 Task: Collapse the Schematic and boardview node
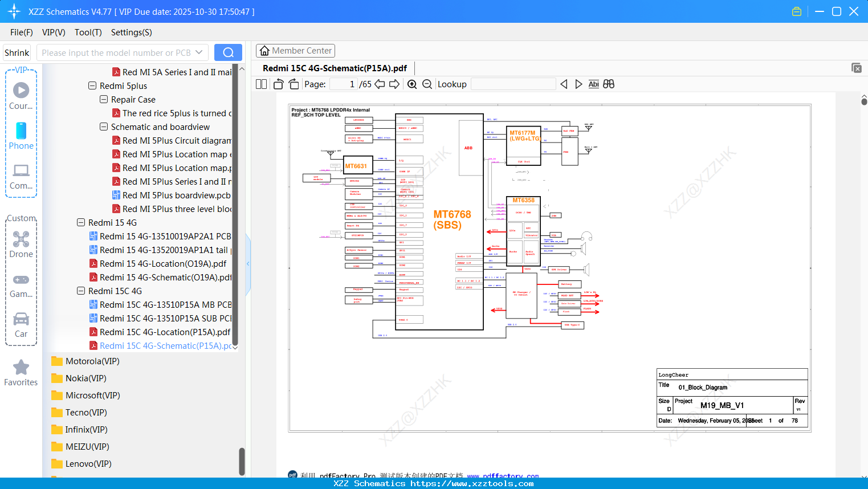tap(103, 127)
